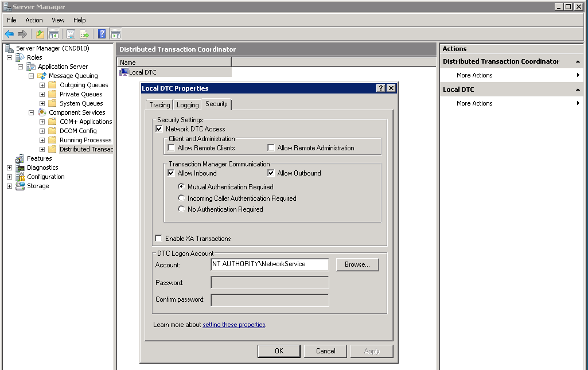Toggle the console tree visibility toolbar icon
This screenshot has width=588, height=370.
tap(54, 34)
